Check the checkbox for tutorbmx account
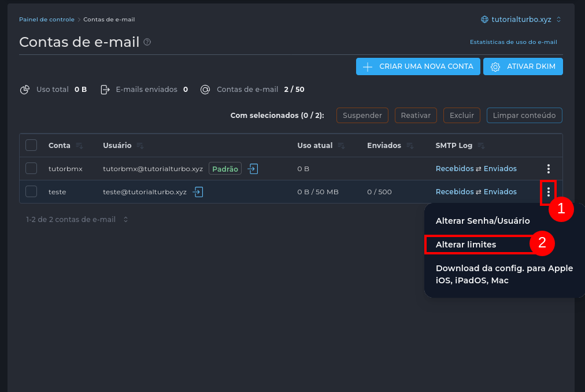This screenshot has width=585, height=392. click(31, 168)
